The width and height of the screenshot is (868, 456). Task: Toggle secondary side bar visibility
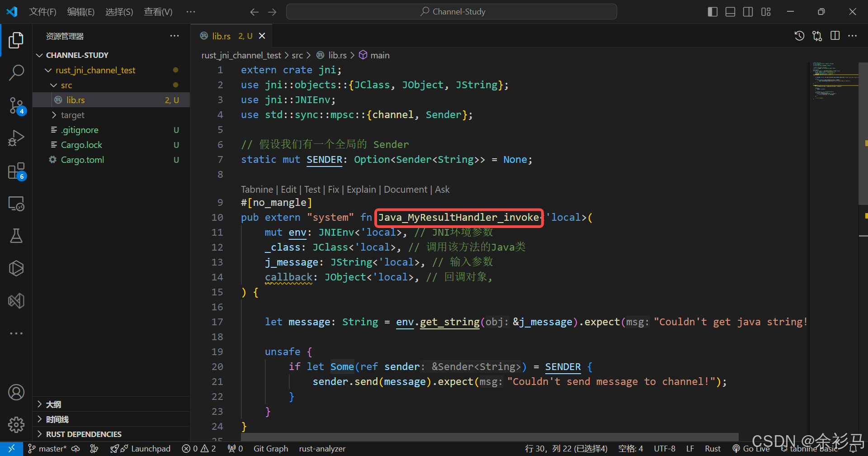(x=748, y=12)
